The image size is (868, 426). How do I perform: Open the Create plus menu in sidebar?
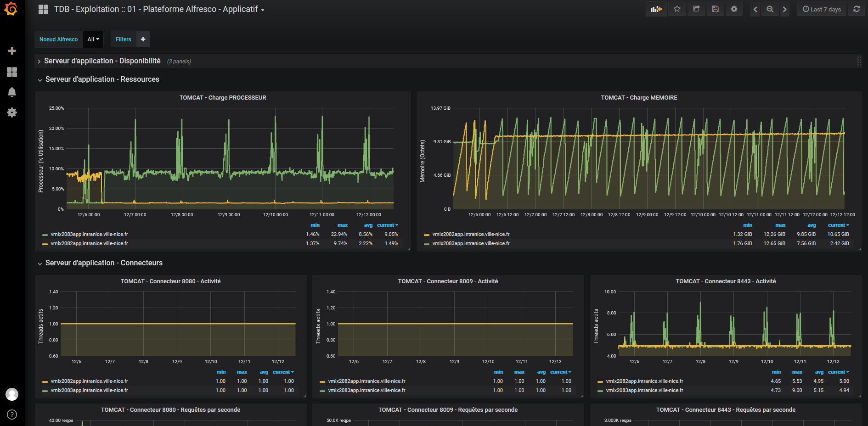pyautogui.click(x=12, y=51)
